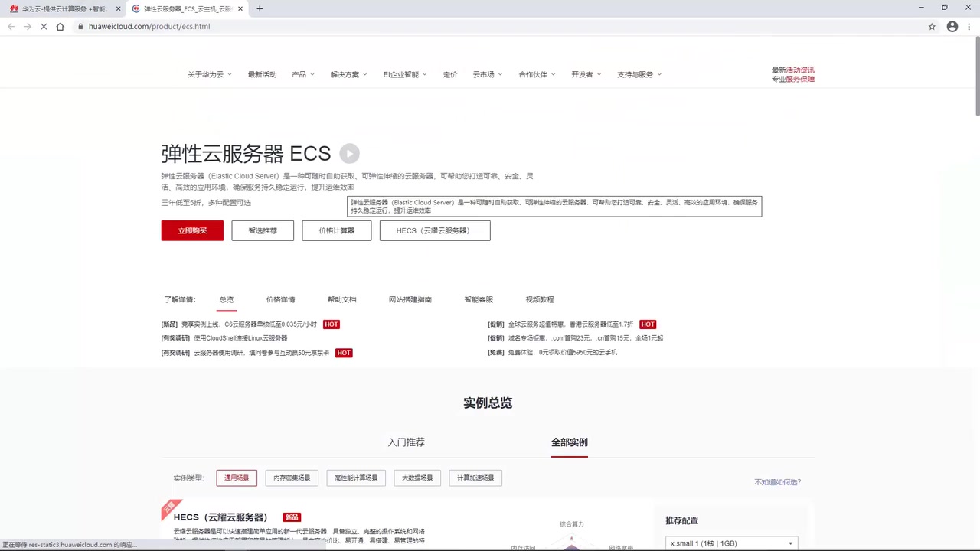The height and width of the screenshot is (551, 980).
Task: Expand the 解决方案 navigation dropdown
Action: (348, 74)
